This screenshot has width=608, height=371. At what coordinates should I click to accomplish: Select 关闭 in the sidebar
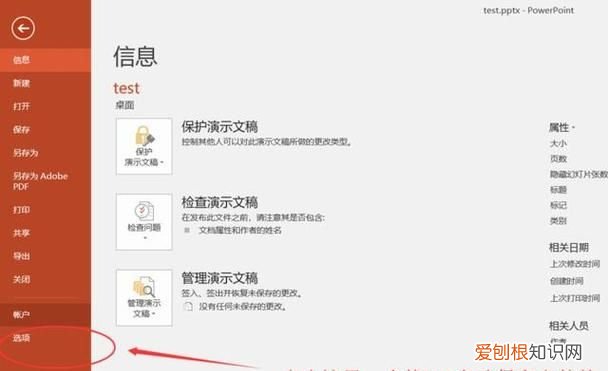[45, 280]
